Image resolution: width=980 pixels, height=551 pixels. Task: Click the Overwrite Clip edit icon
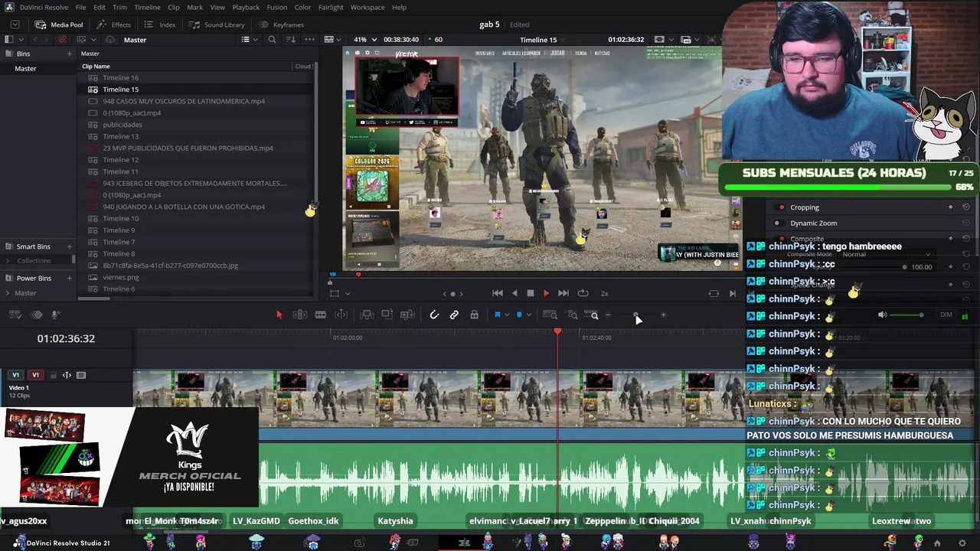(387, 315)
